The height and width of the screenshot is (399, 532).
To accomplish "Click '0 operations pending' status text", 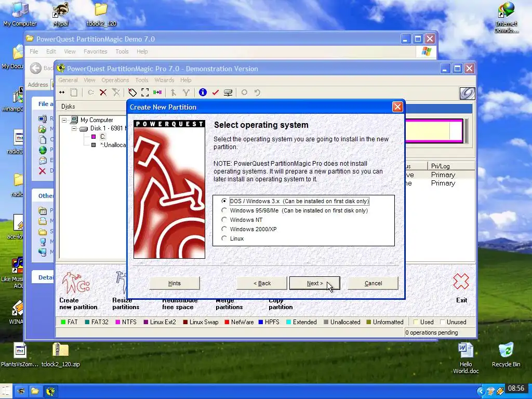I will click(x=432, y=332).
